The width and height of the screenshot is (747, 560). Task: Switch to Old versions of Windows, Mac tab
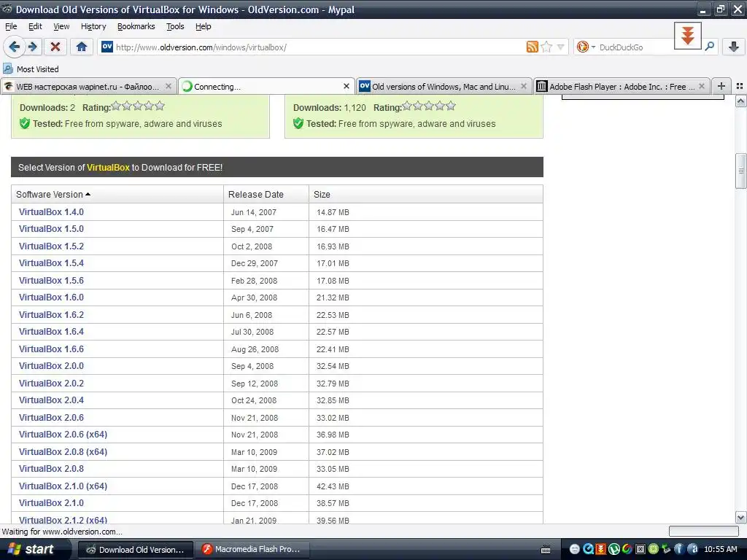point(444,86)
